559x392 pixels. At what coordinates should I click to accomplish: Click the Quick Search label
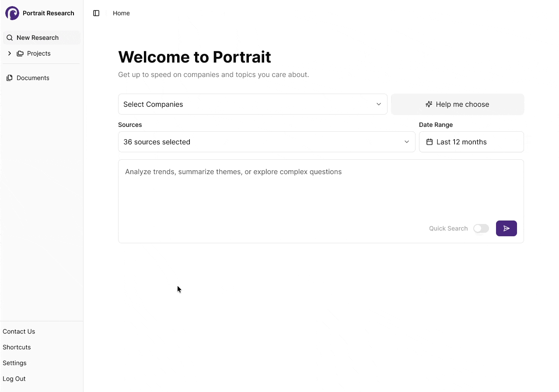coord(448,228)
